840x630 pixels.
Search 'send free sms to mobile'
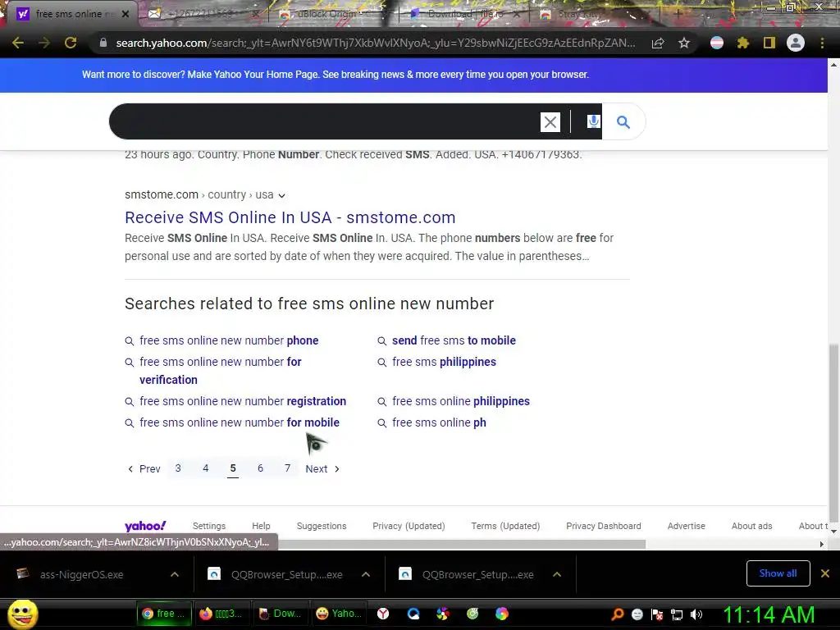click(x=454, y=340)
